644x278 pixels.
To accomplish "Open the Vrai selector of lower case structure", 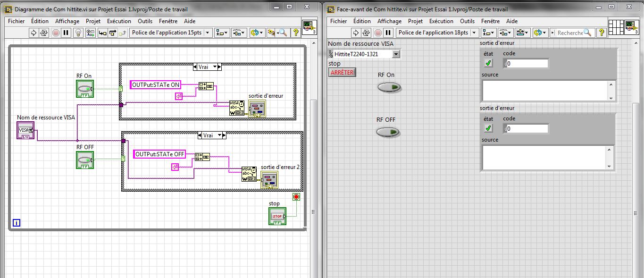I will point(212,135).
